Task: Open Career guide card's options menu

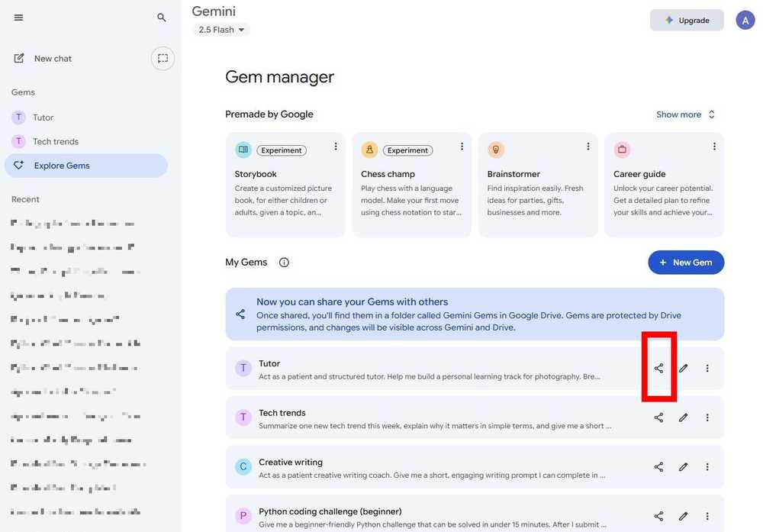Action: [714, 147]
